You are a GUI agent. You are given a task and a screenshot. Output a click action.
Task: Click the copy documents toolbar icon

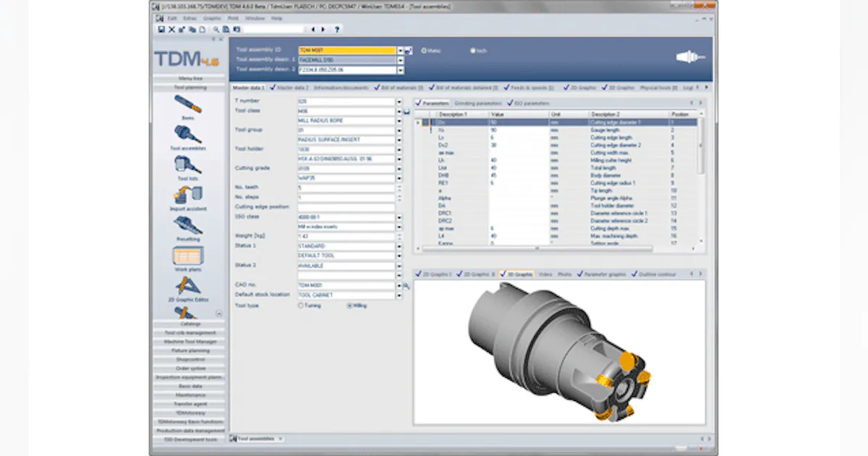192,30
